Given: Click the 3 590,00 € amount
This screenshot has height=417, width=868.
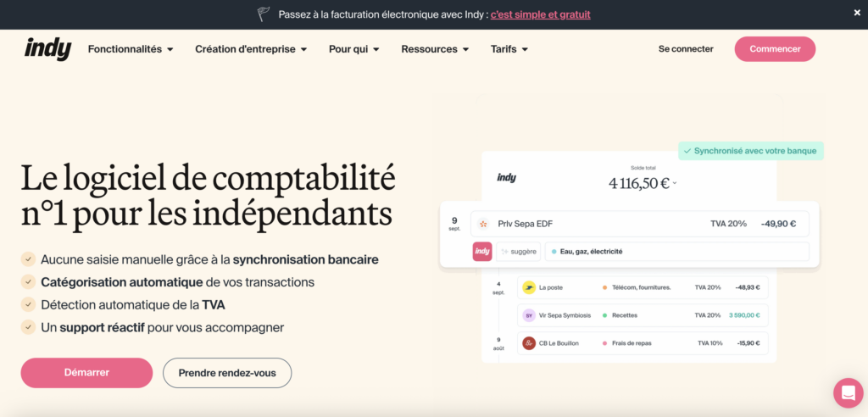Looking at the screenshot, I should 744,315.
